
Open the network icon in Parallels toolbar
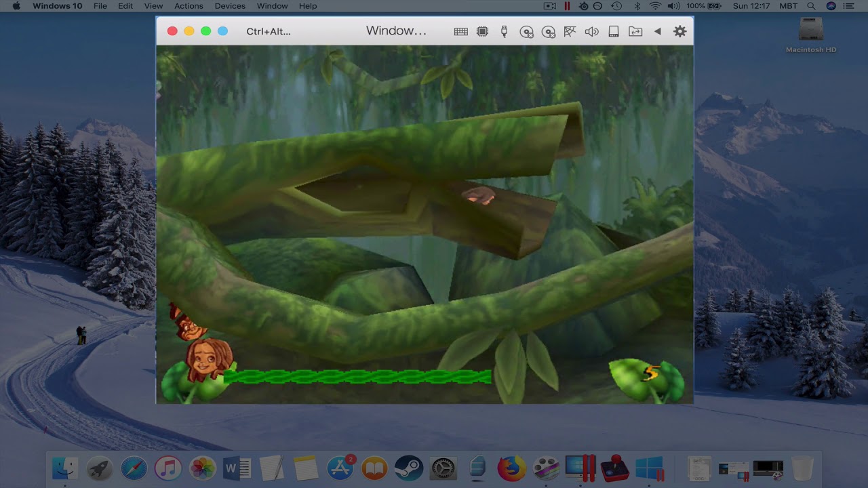point(570,31)
